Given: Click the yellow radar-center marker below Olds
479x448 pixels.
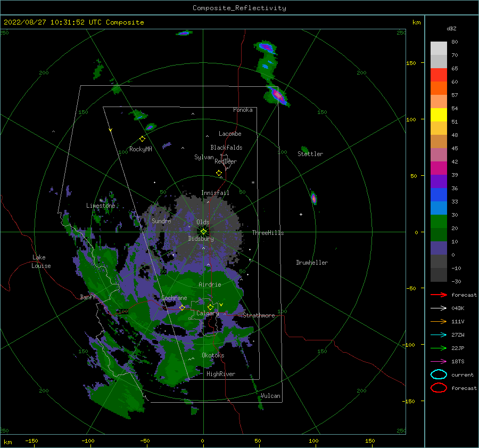Looking at the screenshot, I should (x=203, y=232).
